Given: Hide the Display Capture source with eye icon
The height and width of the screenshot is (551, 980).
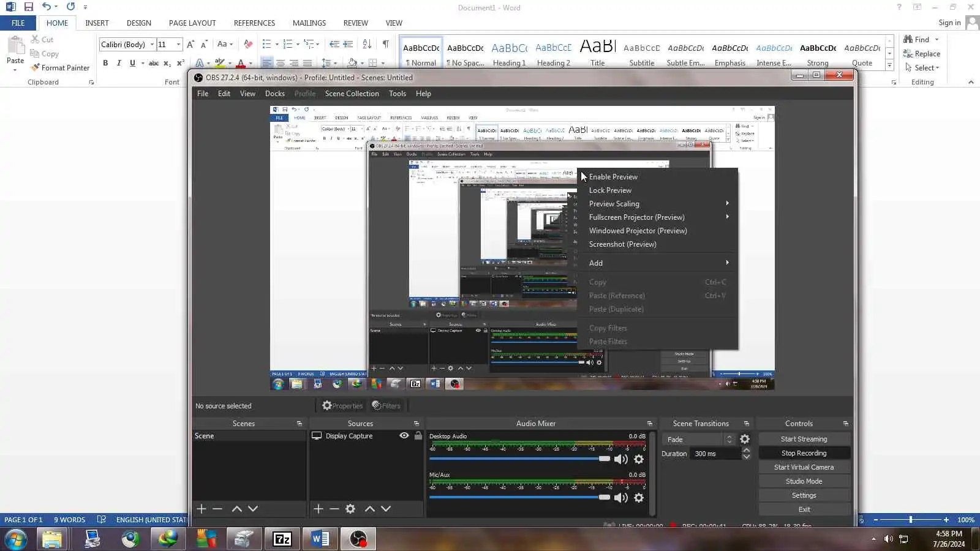Looking at the screenshot, I should click(404, 436).
